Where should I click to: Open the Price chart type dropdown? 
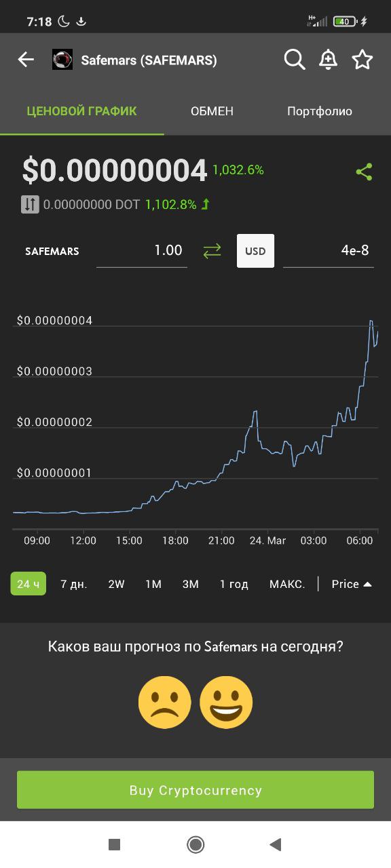click(x=352, y=584)
